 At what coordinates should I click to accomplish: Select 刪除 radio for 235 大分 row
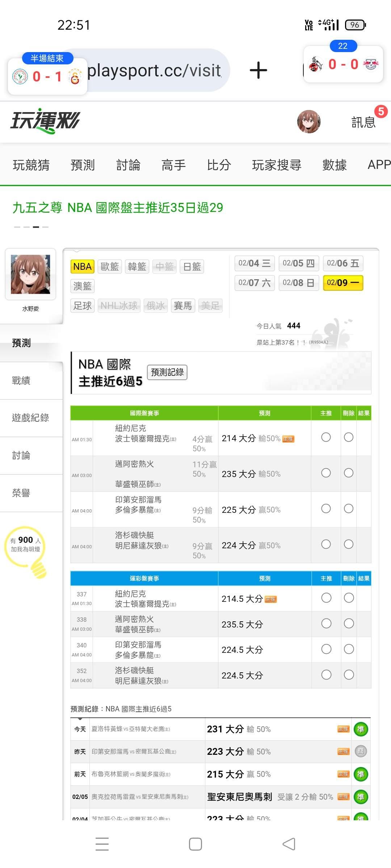pos(349,473)
